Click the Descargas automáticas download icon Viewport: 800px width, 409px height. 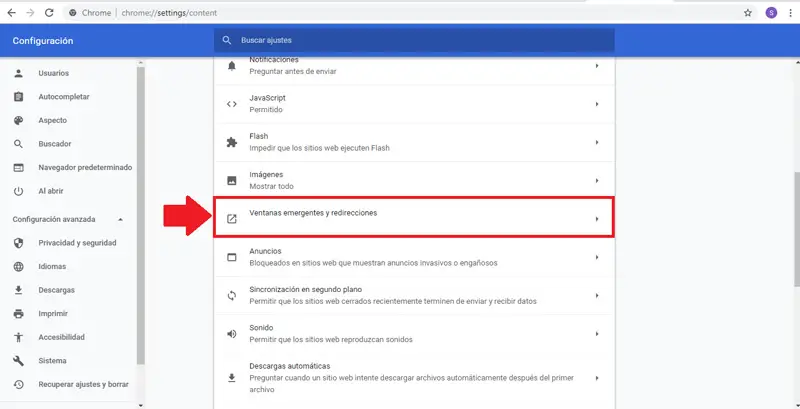[232, 378]
